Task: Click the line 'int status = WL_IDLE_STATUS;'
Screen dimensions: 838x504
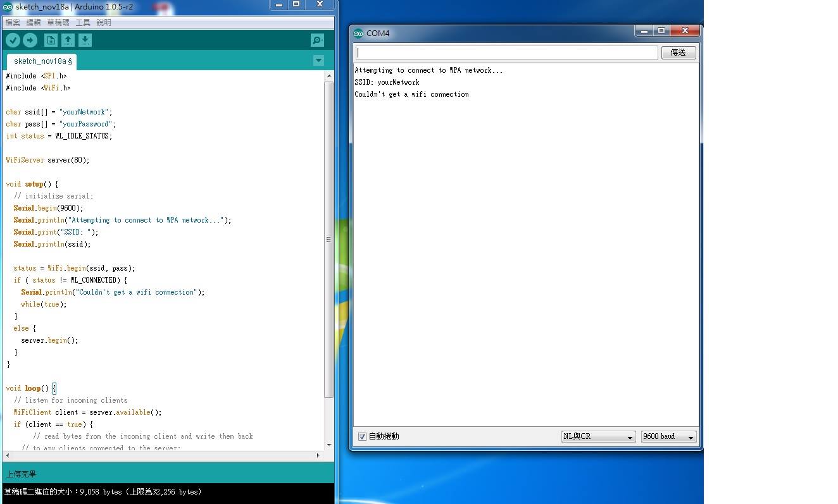Action: [x=59, y=136]
